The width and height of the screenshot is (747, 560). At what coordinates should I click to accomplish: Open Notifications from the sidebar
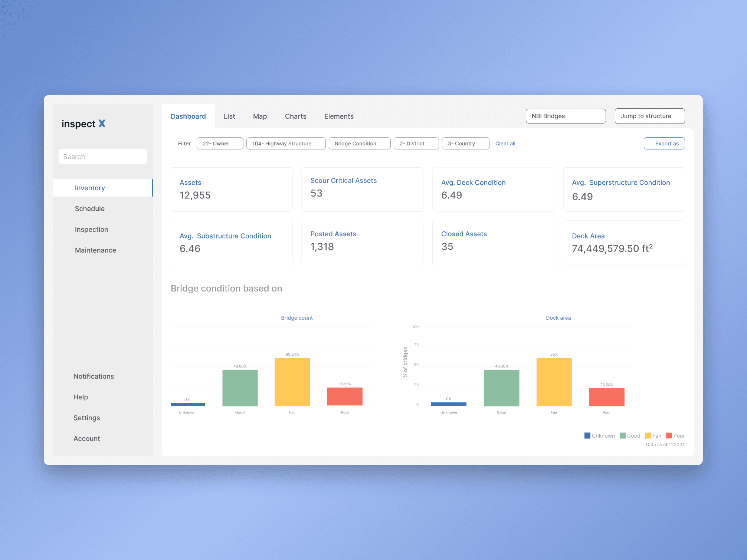pos(94,376)
